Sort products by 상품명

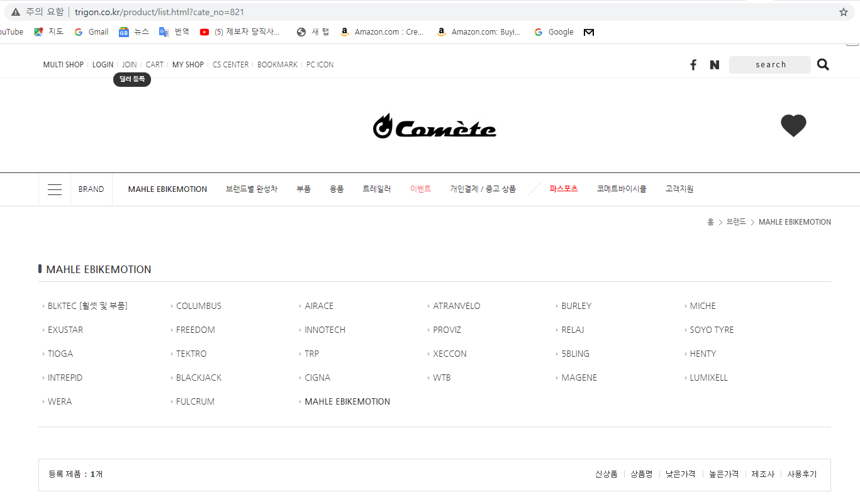pos(642,474)
